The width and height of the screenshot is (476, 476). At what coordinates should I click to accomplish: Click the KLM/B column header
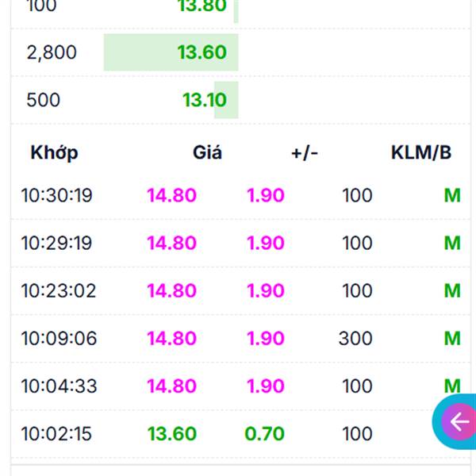click(421, 153)
